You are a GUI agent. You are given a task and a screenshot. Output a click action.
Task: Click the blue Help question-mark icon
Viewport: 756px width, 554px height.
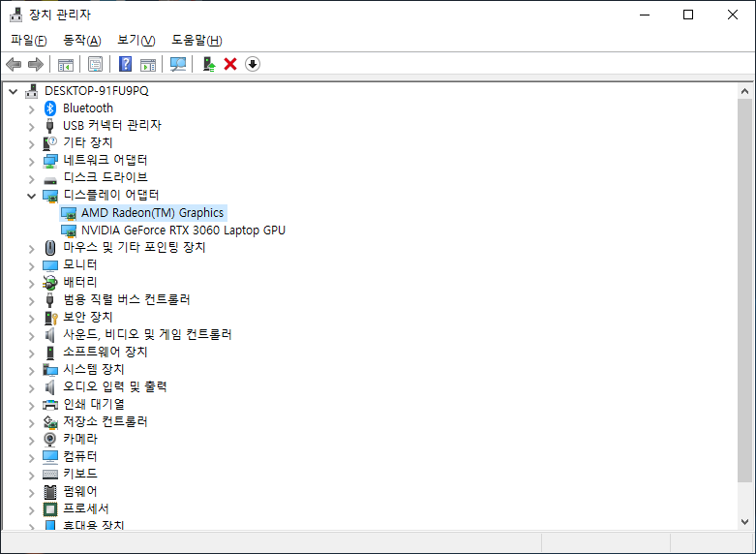click(x=126, y=64)
